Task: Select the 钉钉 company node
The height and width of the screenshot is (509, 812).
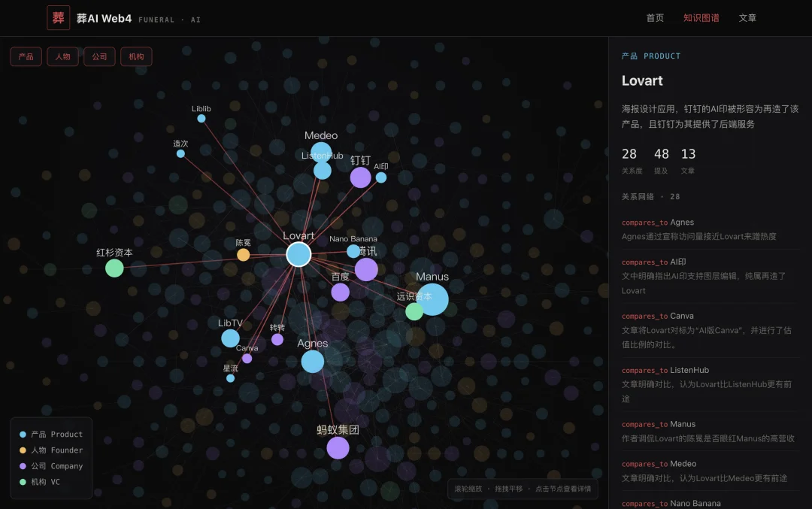Action: 360,177
